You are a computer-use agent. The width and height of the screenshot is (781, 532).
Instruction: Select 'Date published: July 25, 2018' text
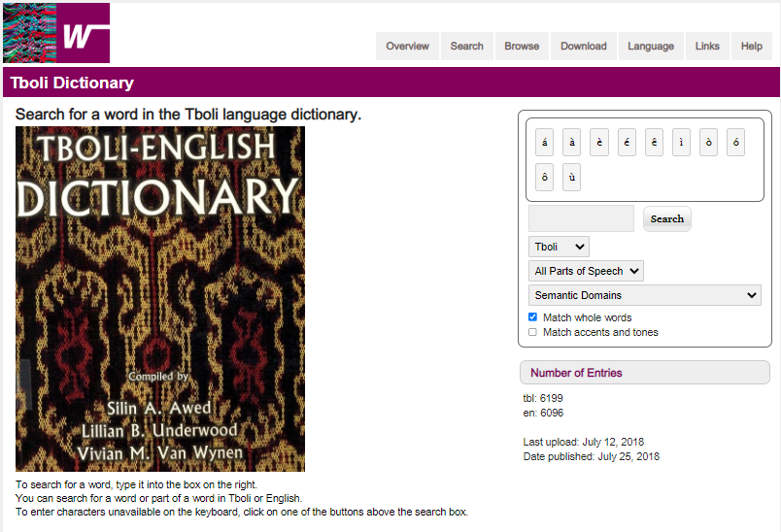[x=592, y=456]
